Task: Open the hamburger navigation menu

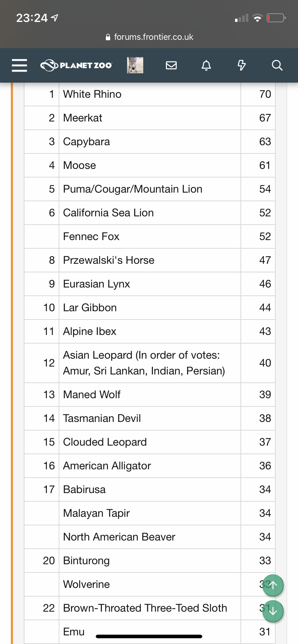Action: point(19,65)
